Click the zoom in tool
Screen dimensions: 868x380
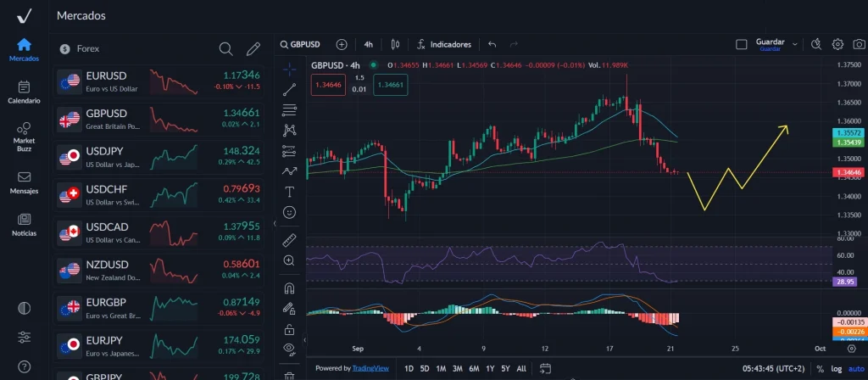290,260
